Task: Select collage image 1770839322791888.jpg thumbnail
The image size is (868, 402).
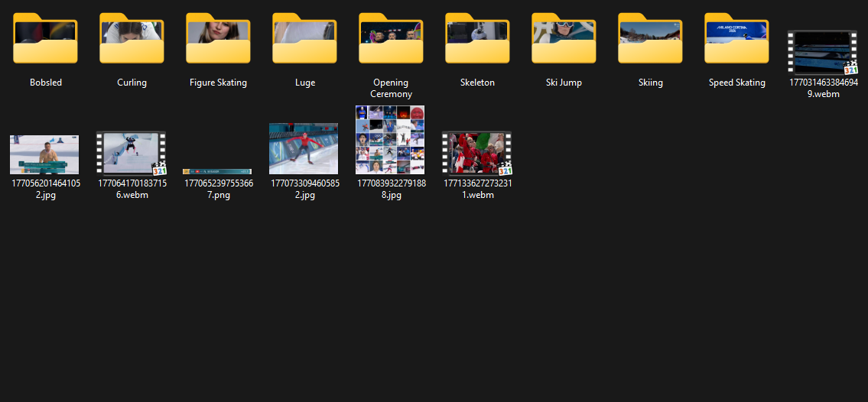Action: point(390,140)
